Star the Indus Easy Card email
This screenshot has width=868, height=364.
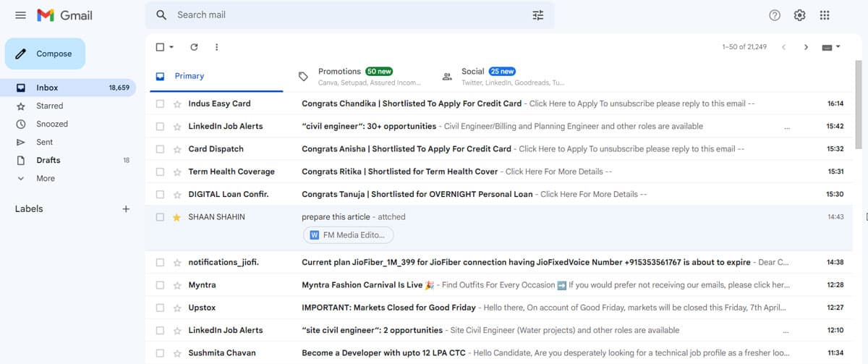click(x=176, y=103)
